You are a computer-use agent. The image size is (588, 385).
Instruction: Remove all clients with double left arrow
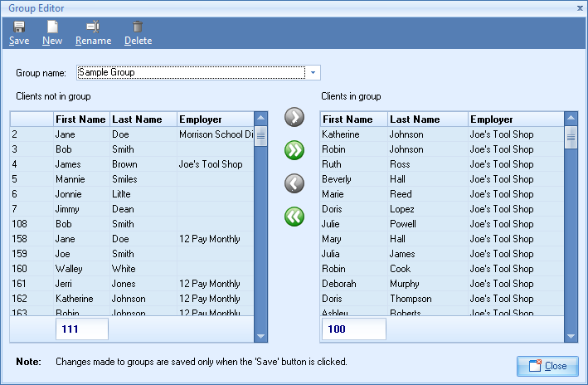tap(294, 217)
